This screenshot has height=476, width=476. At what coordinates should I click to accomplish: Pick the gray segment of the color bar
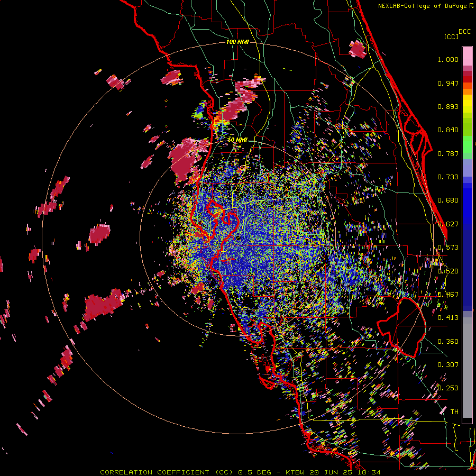coord(467,368)
